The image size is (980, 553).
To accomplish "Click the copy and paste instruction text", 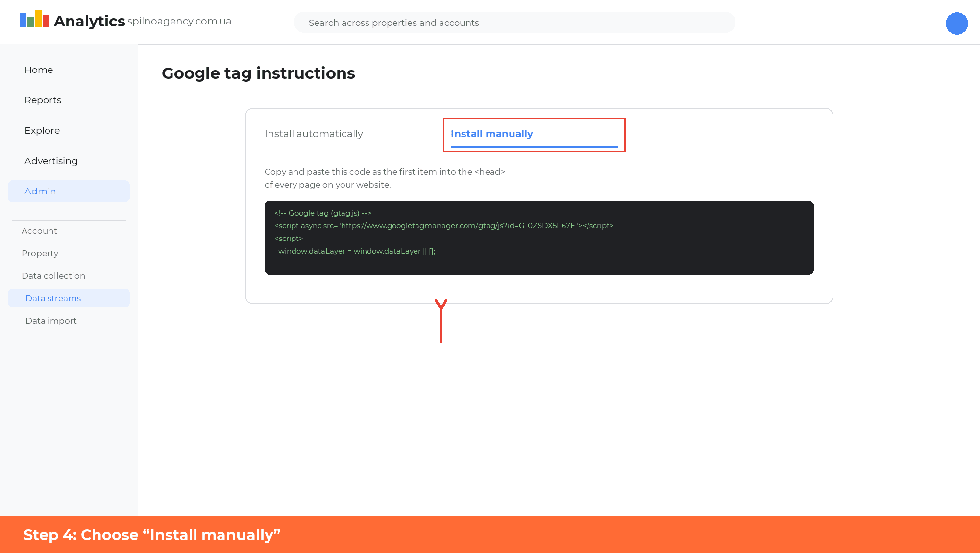I will [x=385, y=178].
